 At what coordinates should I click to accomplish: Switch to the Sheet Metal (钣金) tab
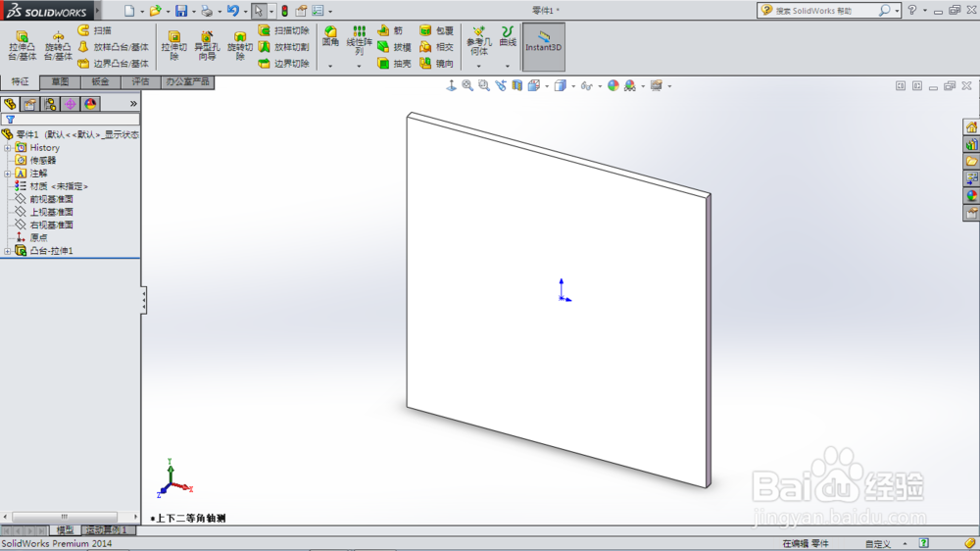tap(100, 82)
